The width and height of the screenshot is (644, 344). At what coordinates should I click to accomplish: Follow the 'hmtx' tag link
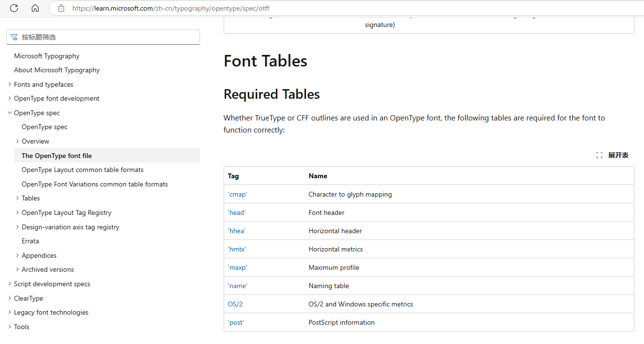click(x=237, y=249)
